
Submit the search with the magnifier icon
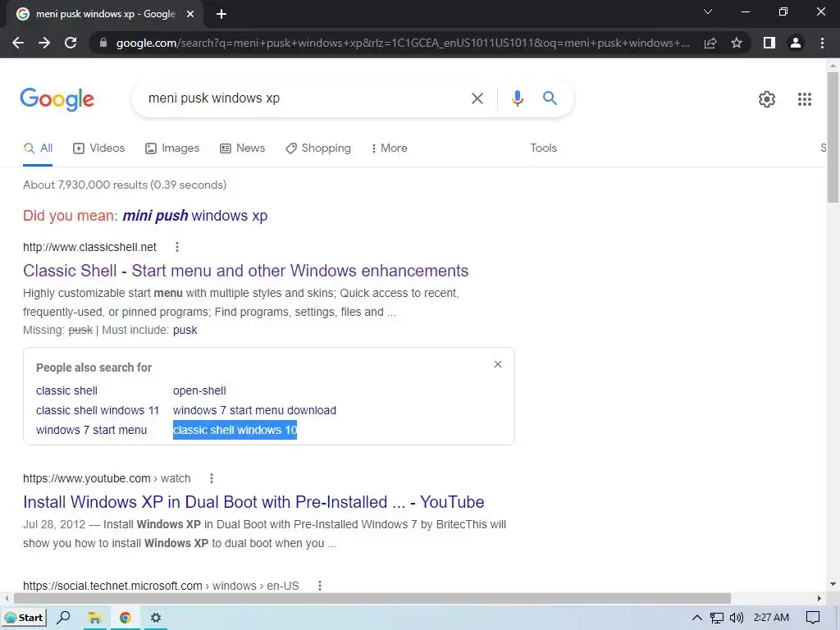550,98
